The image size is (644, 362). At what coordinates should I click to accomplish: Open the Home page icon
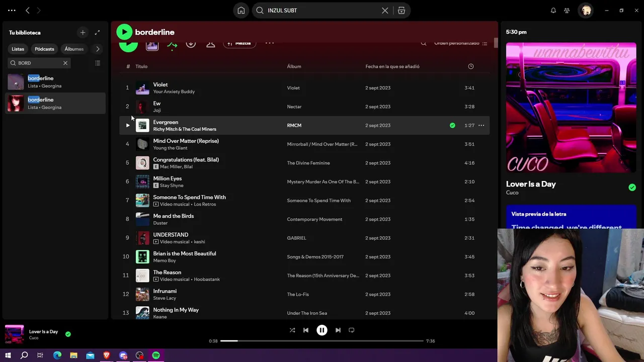[241, 11]
